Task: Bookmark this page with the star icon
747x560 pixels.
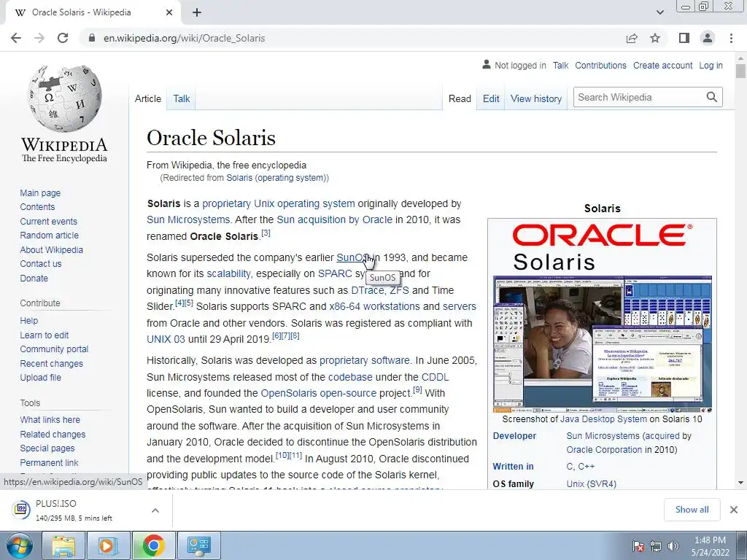Action: (x=655, y=38)
